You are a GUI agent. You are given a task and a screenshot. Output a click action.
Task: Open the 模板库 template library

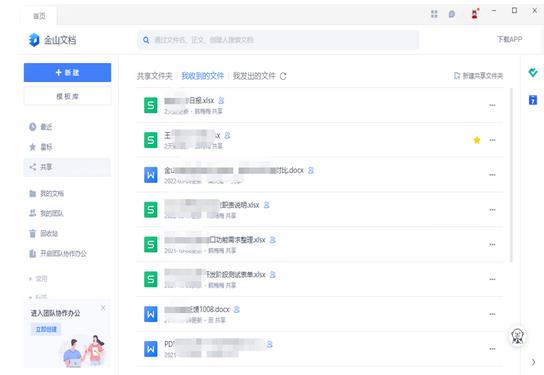tap(67, 96)
